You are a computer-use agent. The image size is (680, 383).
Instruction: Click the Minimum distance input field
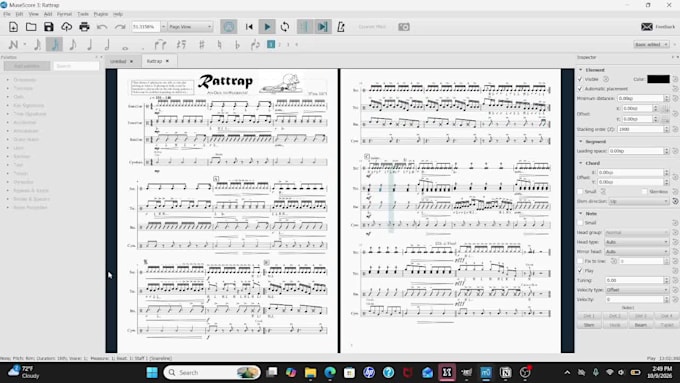click(x=640, y=99)
